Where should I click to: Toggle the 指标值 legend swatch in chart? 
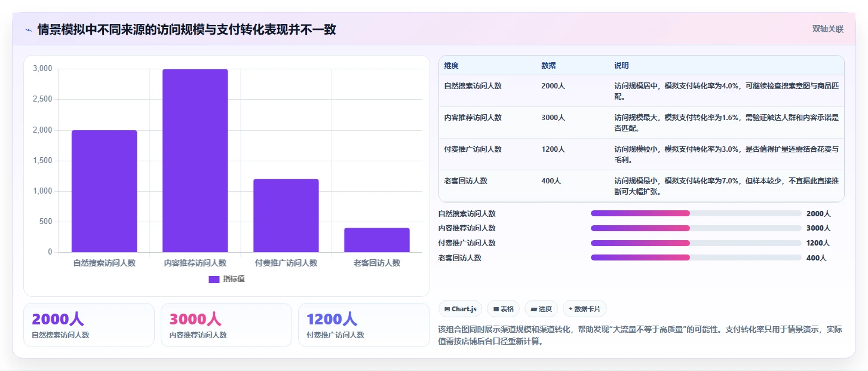pos(214,279)
